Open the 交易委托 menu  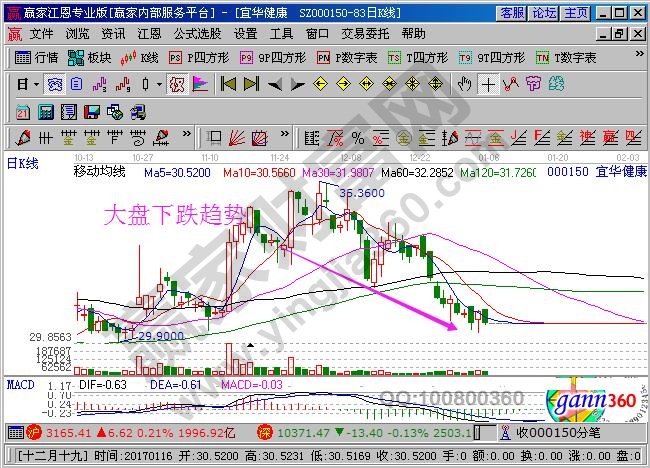coord(365,34)
